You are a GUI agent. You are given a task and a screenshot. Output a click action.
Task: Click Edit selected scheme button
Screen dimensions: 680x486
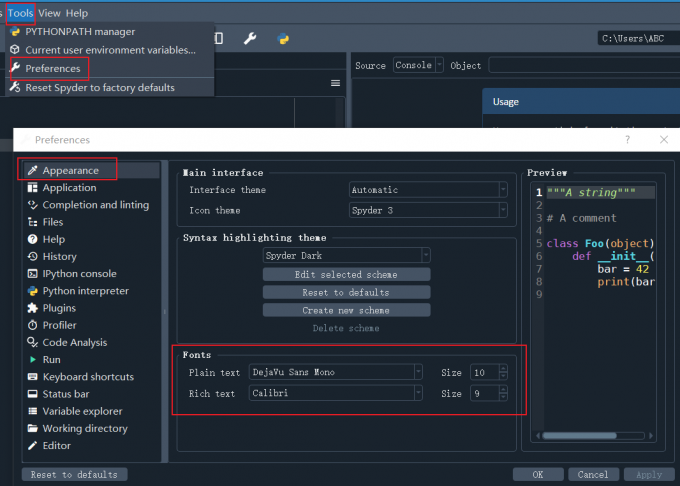[x=347, y=274]
